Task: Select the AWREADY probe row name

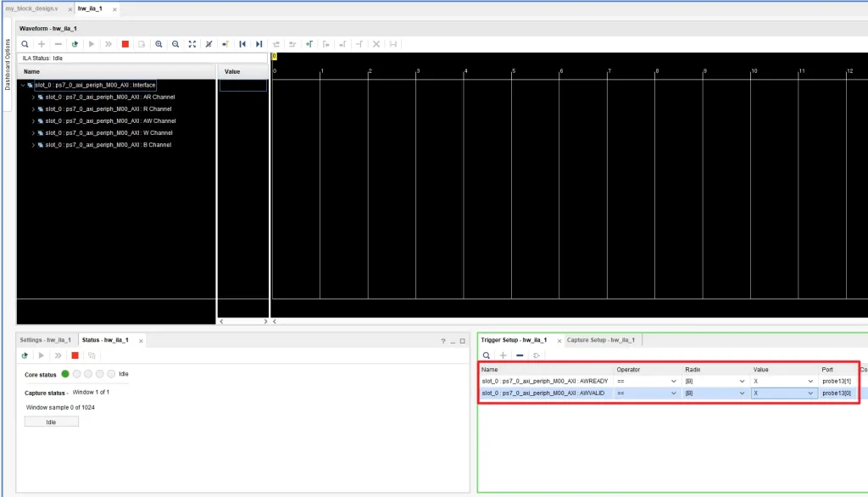Action: pyautogui.click(x=545, y=381)
